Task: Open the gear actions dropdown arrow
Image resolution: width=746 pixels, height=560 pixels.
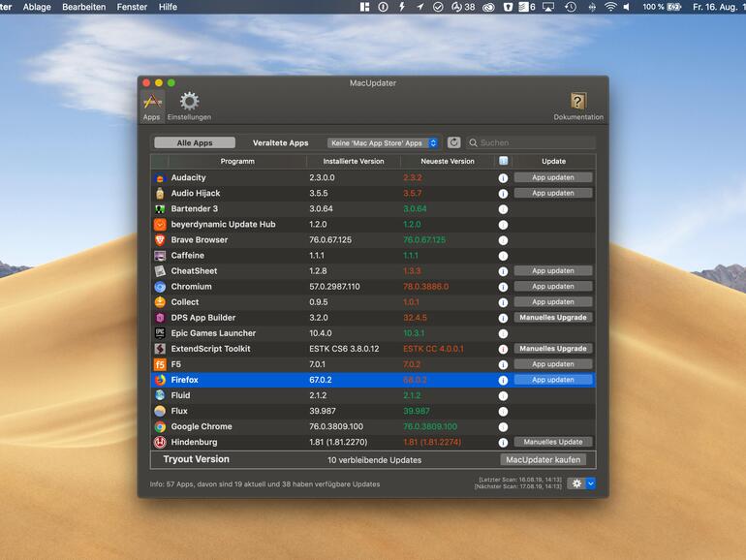Action: click(x=590, y=483)
